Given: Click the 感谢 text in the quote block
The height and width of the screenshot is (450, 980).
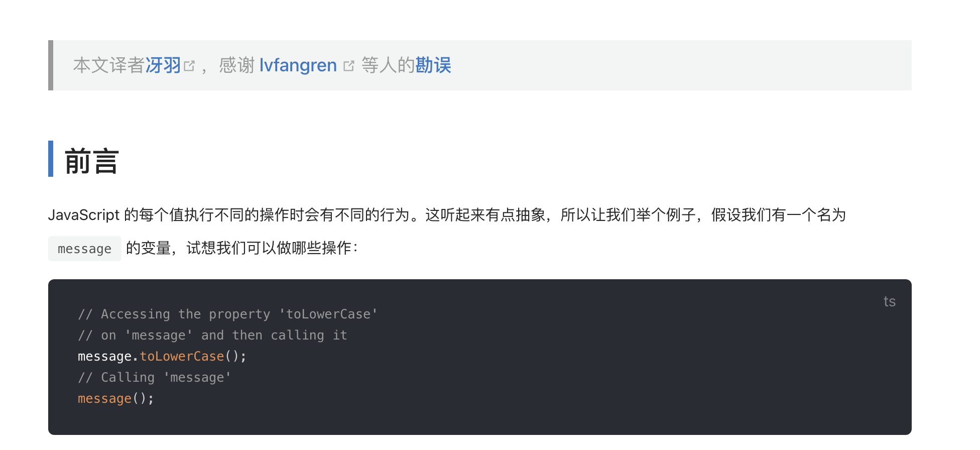Looking at the screenshot, I should point(237,65).
